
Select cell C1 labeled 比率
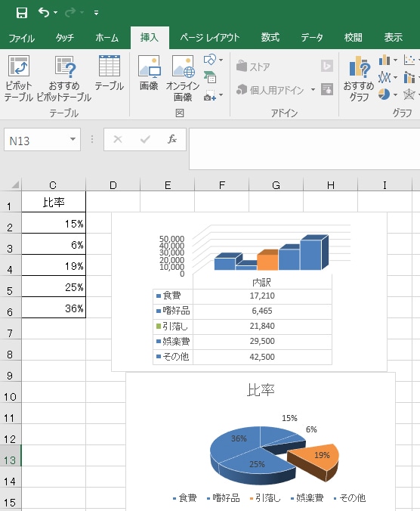click(x=54, y=202)
